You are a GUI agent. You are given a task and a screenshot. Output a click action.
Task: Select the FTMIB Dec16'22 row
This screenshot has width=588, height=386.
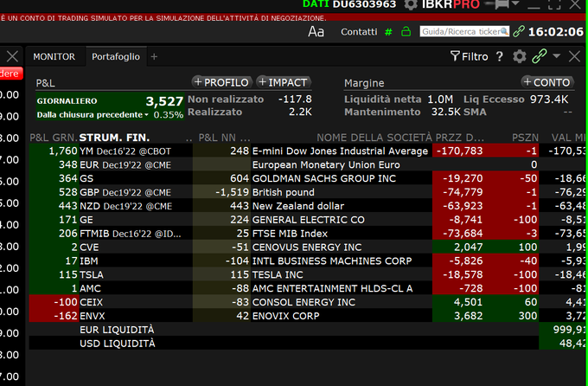click(x=308, y=234)
